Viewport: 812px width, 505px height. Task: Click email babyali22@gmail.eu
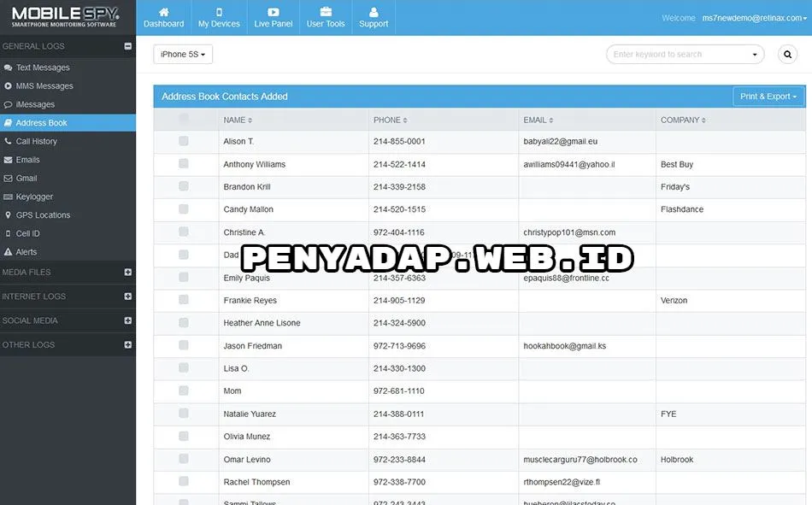(561, 141)
